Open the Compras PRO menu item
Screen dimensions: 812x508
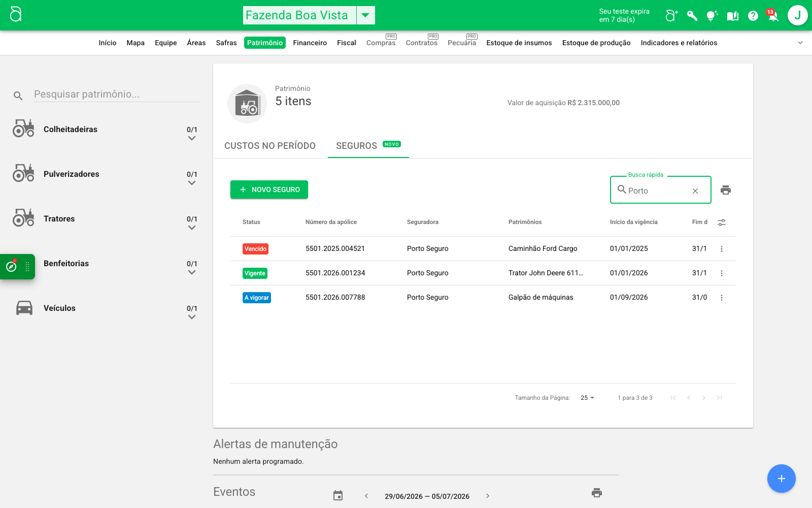click(381, 43)
